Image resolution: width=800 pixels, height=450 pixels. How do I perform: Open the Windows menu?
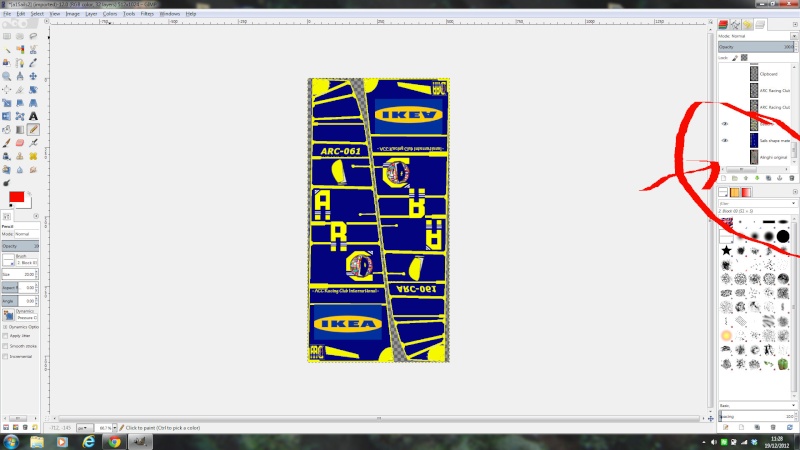click(170, 14)
